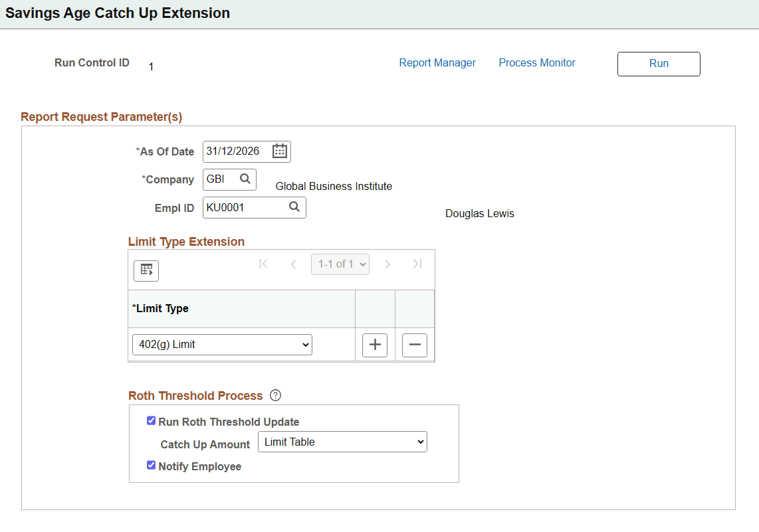The width and height of the screenshot is (759, 532).
Task: Open the Limit Type dropdown showing 402(g) Limit
Action: click(221, 344)
